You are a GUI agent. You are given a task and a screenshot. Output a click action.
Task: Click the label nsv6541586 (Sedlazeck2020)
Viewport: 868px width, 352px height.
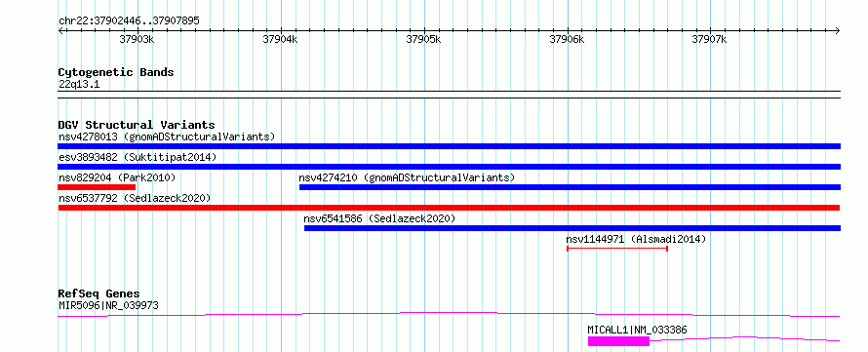click(x=379, y=218)
